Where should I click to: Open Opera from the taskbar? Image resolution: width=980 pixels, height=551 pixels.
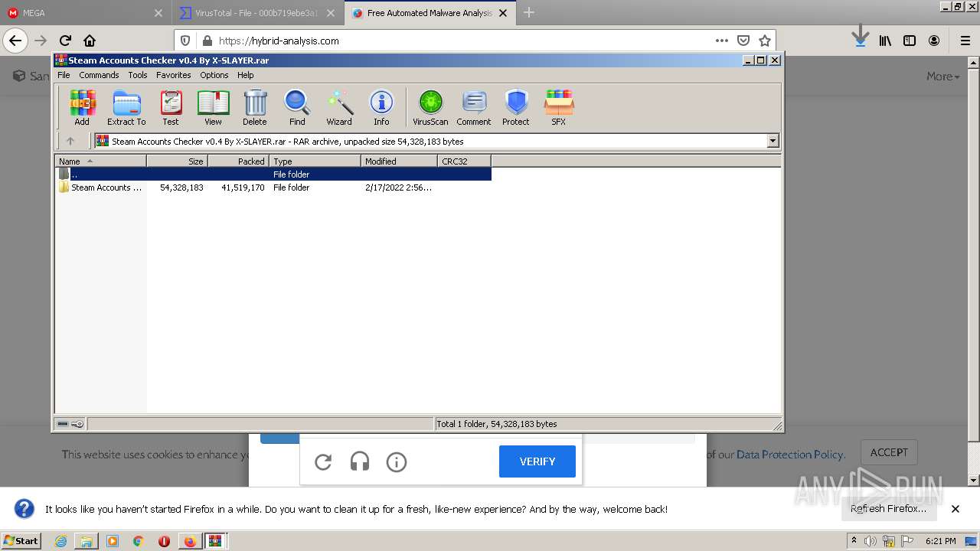[x=164, y=541]
